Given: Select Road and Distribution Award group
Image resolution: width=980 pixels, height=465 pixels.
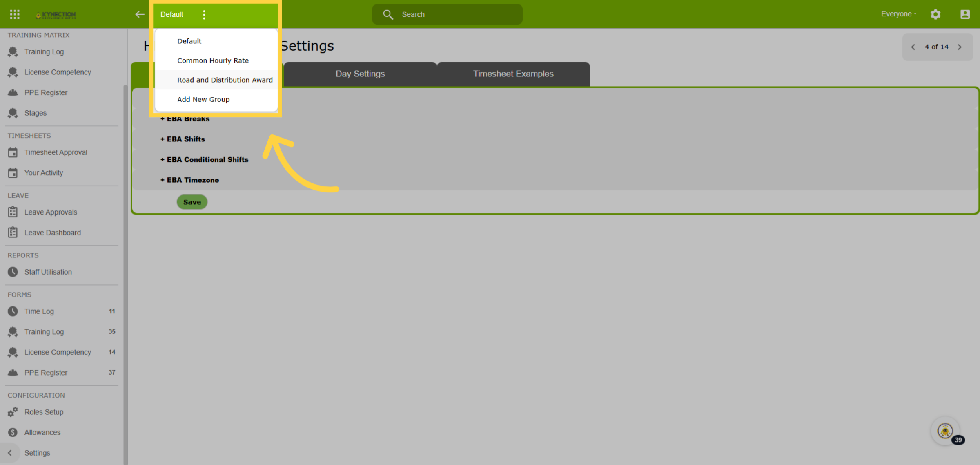Looking at the screenshot, I should (216, 80).
